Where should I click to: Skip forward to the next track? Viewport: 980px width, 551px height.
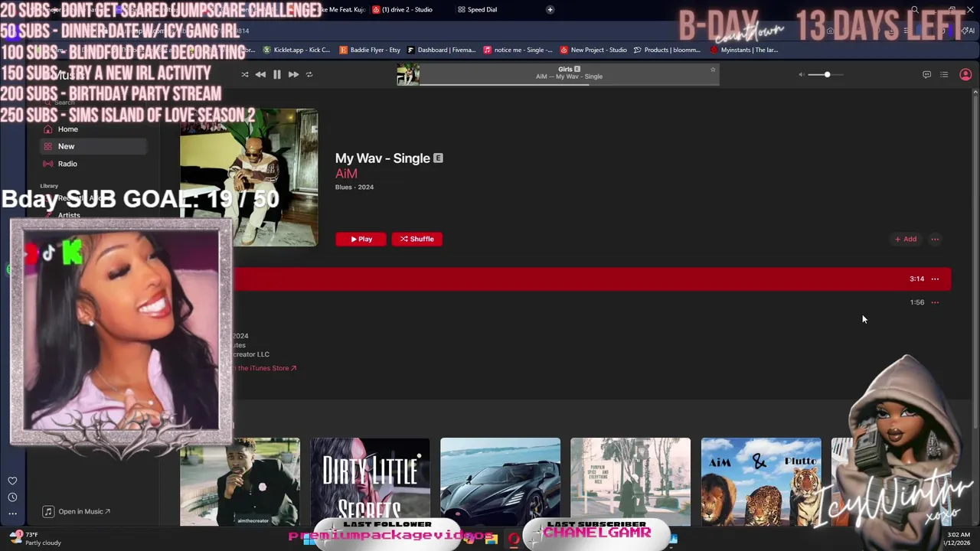(x=293, y=74)
